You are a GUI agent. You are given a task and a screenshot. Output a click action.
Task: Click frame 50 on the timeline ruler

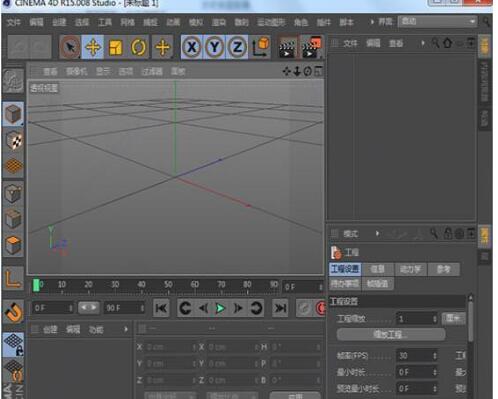168,285
